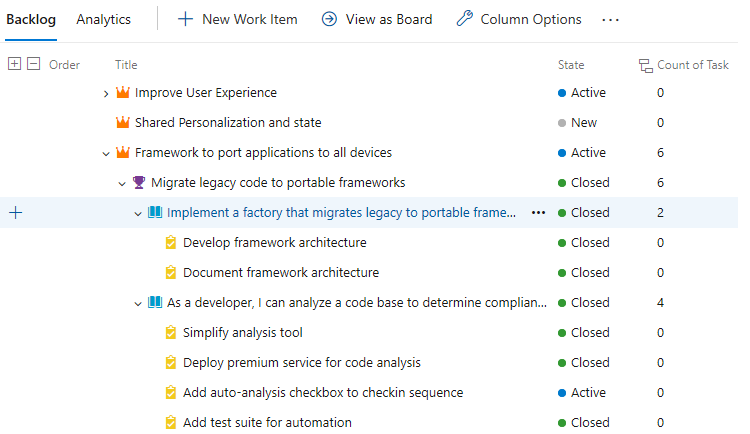Open the Simplify analysis tool task
This screenshot has height=434, width=750.
pos(243,333)
